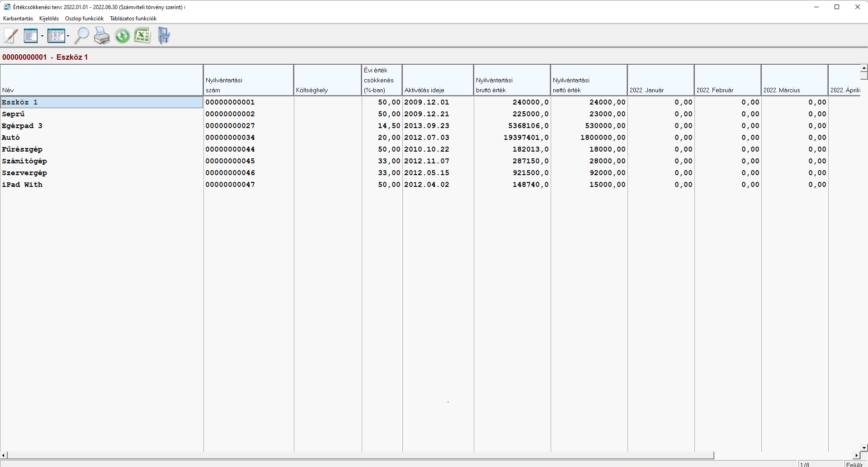Expand the dropdown arrow beside table layout icon

tap(68, 36)
